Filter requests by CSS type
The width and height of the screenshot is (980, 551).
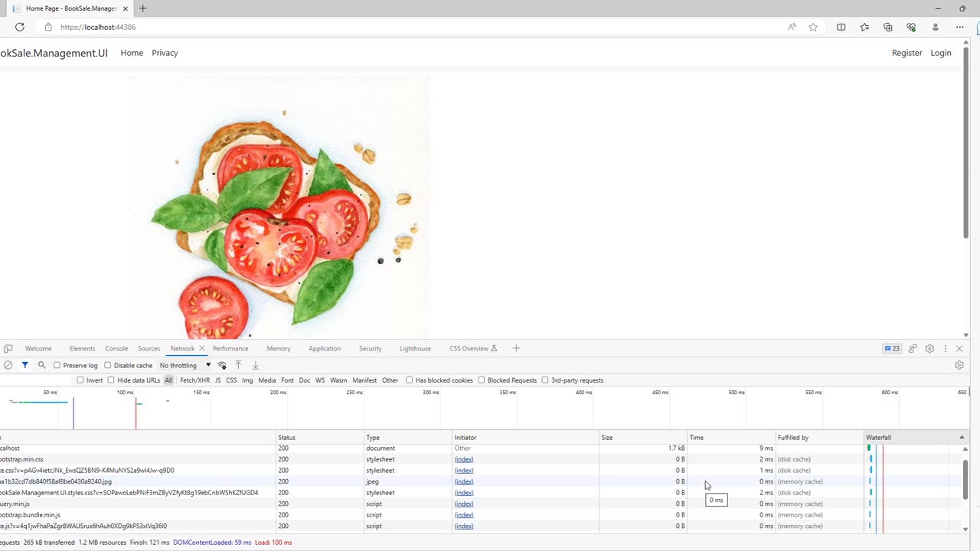[x=231, y=380]
